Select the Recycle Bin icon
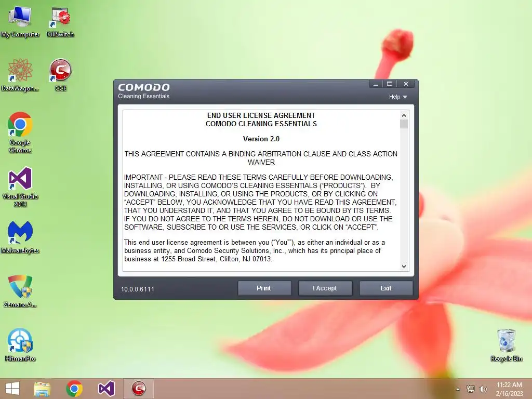This screenshot has height=399, width=532. pos(506,345)
